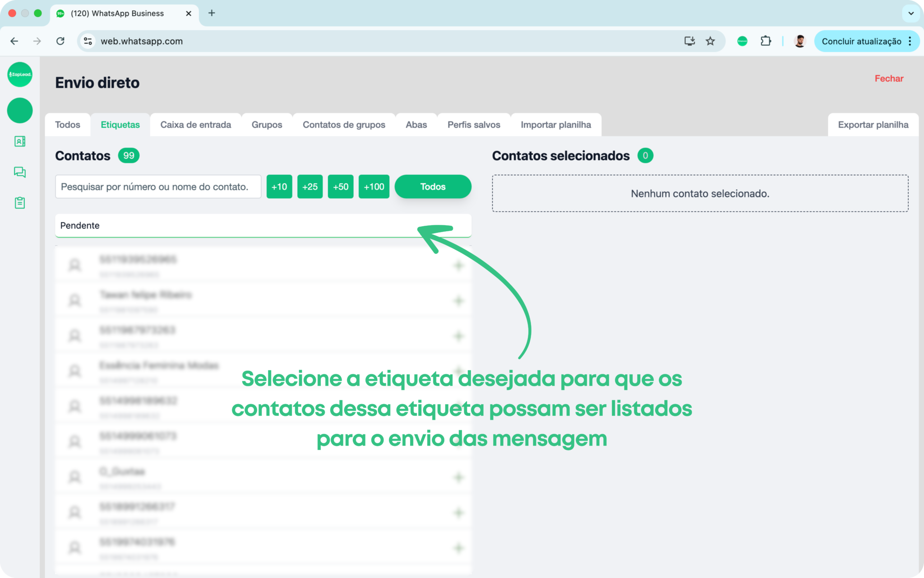Click the green ZapLead extension icon in toolbar
This screenshot has width=924, height=578.
[x=742, y=41]
